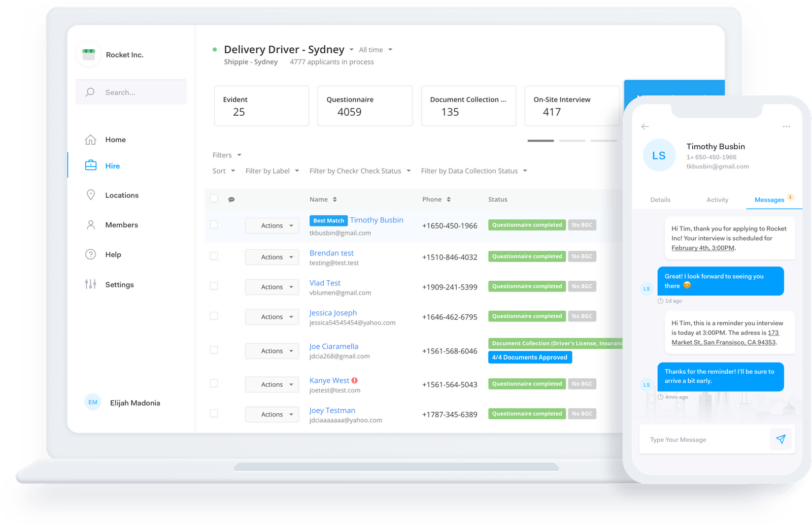Click the Settings sliders icon

pyautogui.click(x=90, y=284)
